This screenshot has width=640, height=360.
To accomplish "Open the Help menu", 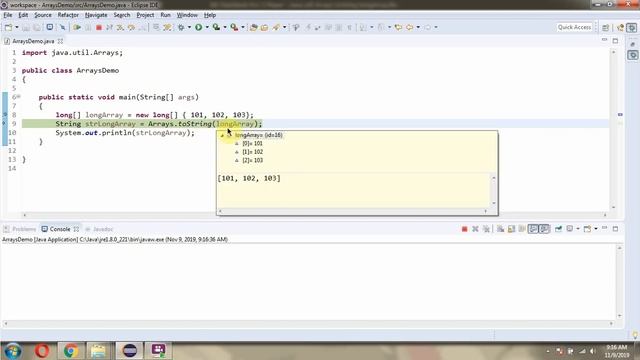I will pos(210,15).
